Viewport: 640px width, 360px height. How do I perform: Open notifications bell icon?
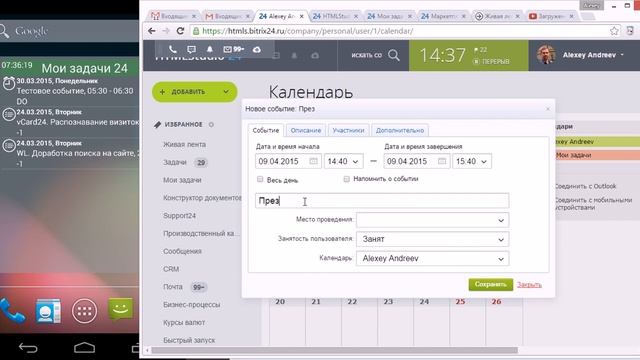pos(209,49)
